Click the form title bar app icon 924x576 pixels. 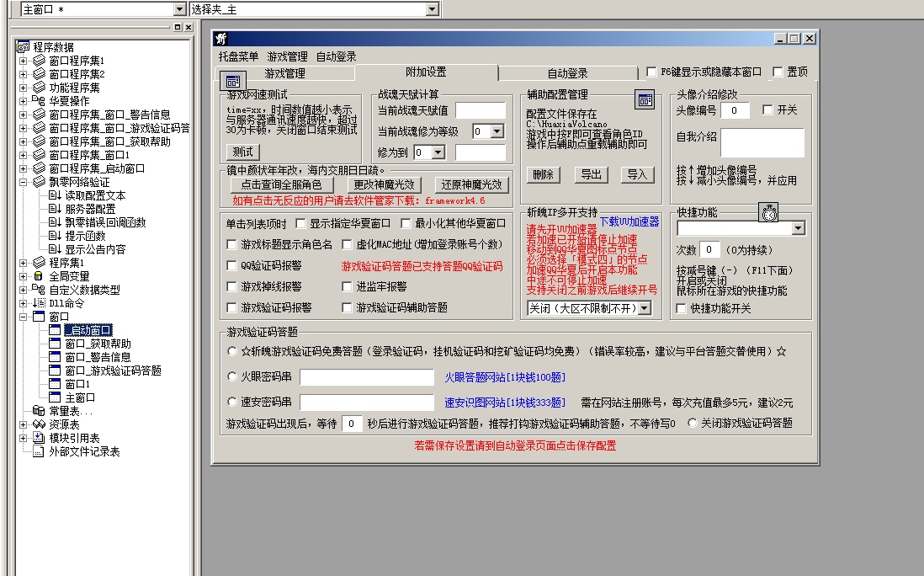pyautogui.click(x=221, y=39)
